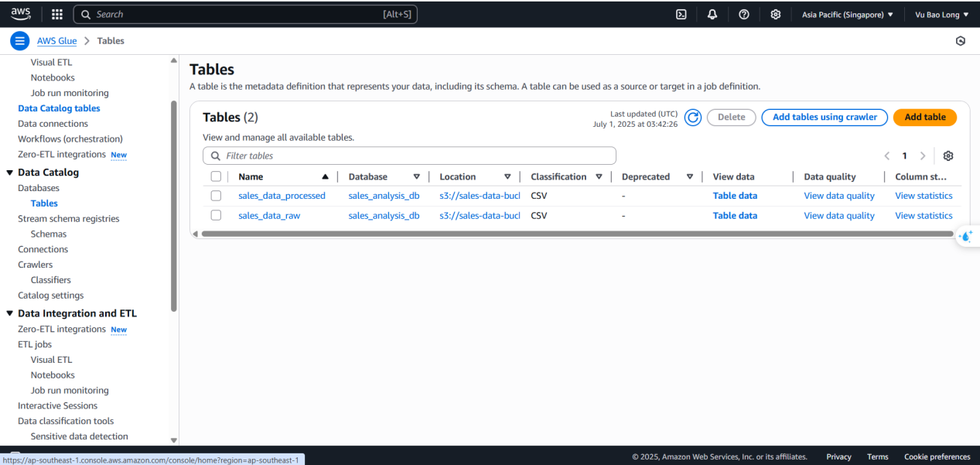View statistics for sales_data_raw
This screenshot has height=465, width=980.
coord(924,216)
